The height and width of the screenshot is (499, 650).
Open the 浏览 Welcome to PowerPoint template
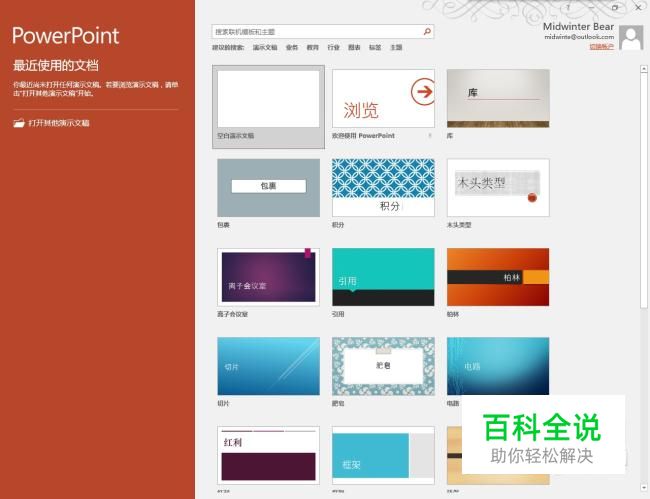tap(383, 99)
